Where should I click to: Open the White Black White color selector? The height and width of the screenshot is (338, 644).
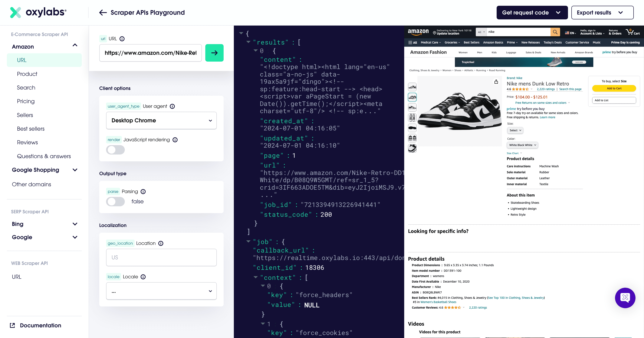522,145
